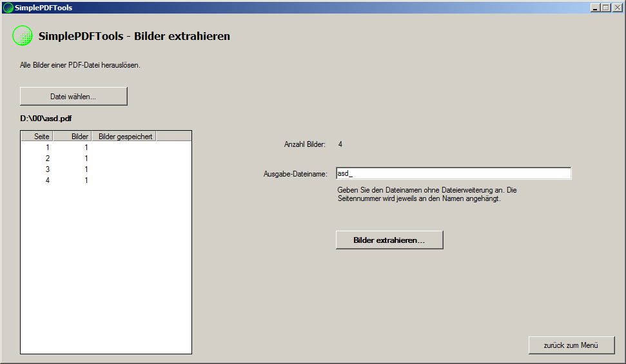Start extraction with 'Bilder extrahieren...' button
This screenshot has height=364, width=626.
coord(389,240)
